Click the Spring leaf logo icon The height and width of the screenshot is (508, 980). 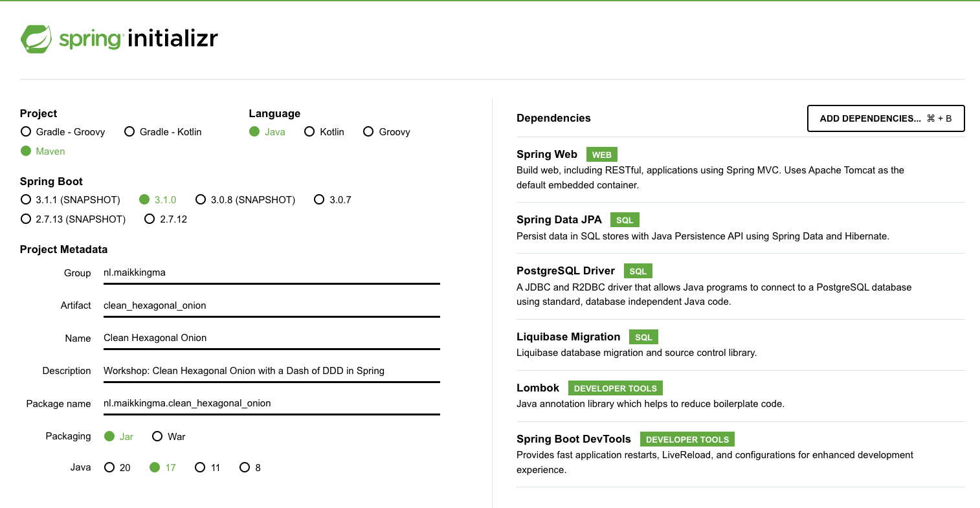36,39
